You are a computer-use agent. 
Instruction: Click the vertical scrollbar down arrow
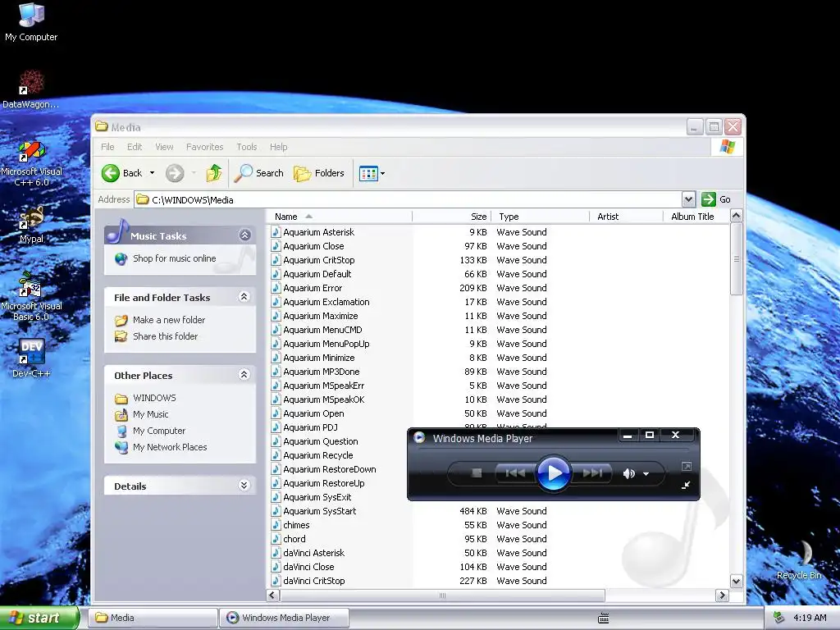(x=736, y=582)
